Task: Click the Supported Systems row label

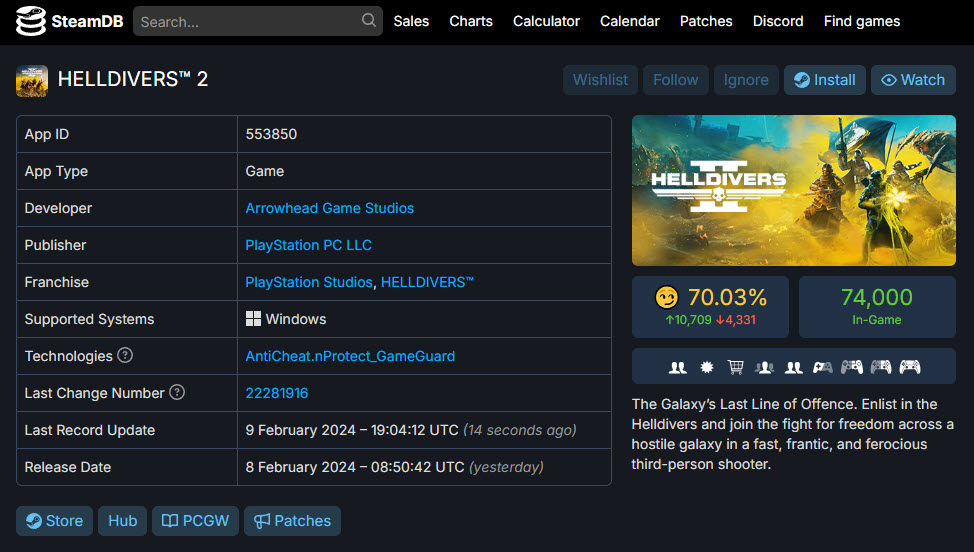Action: coord(89,319)
